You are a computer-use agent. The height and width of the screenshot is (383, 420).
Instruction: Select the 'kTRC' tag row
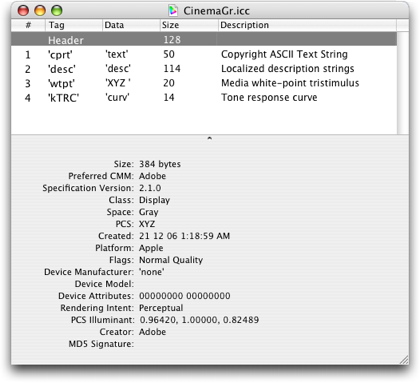coord(204,97)
